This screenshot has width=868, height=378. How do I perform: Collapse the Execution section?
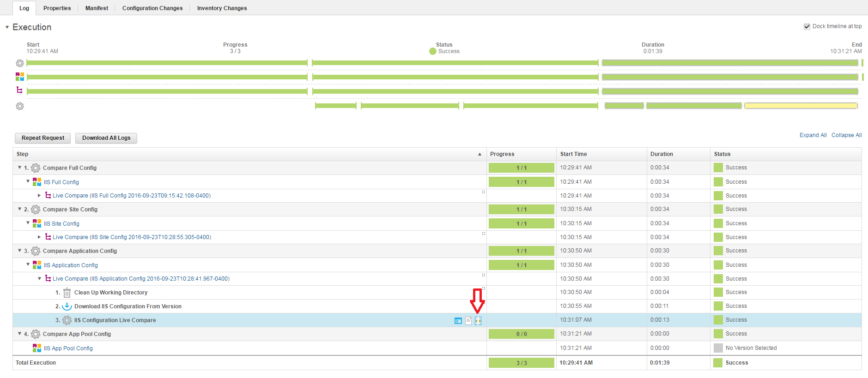pos(7,27)
